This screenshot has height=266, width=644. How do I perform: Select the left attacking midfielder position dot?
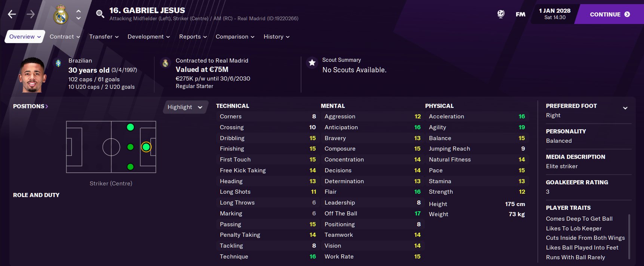[130, 127]
